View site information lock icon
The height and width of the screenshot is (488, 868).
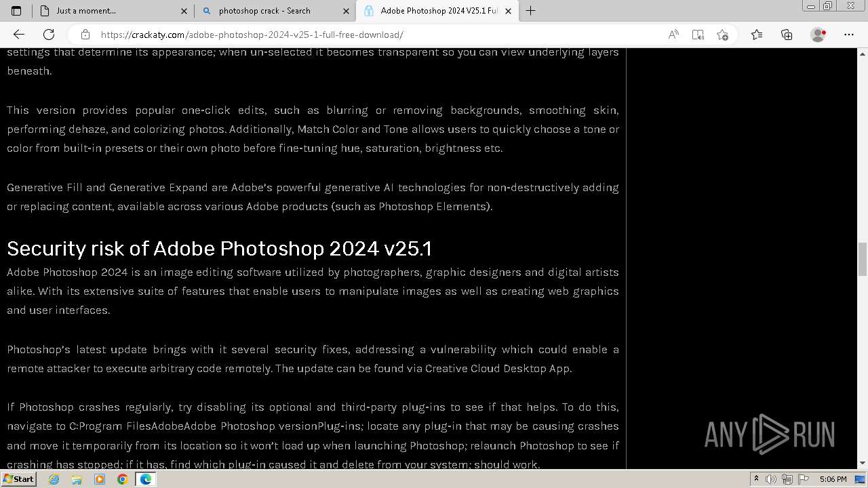(x=85, y=35)
